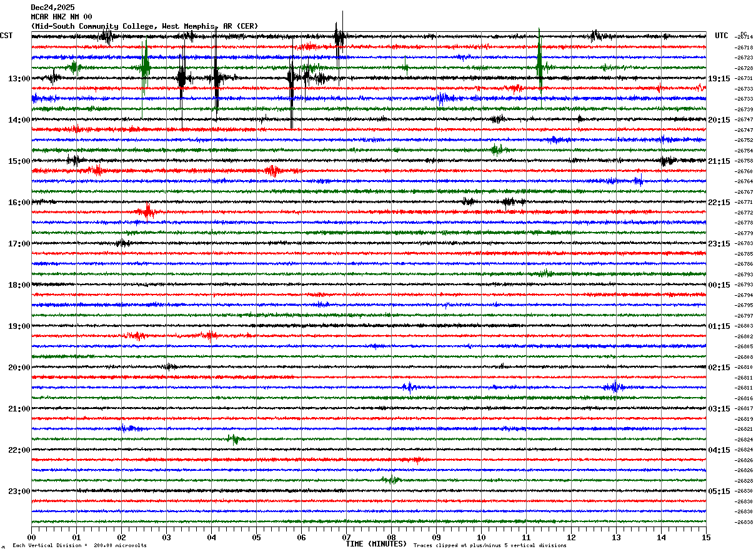Click the DC offset value -26808
This screenshot has height=554, width=756.
[744, 357]
